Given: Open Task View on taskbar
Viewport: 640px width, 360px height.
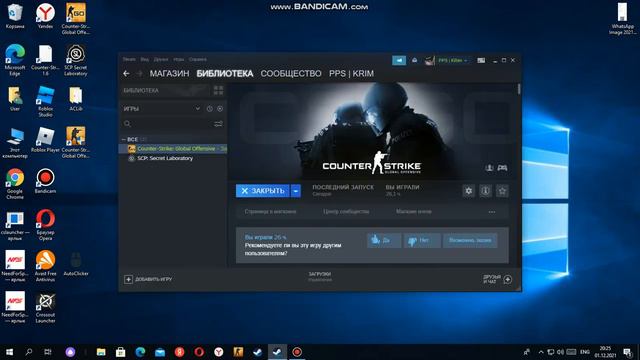Looking at the screenshot, I should (x=48, y=352).
